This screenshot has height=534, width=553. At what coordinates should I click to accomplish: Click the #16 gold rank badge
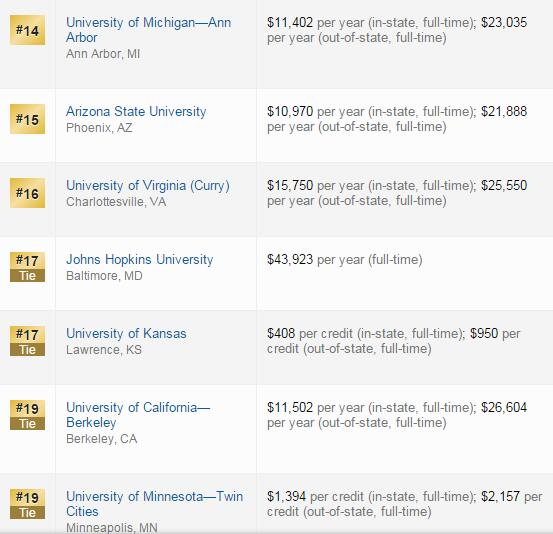pos(28,193)
